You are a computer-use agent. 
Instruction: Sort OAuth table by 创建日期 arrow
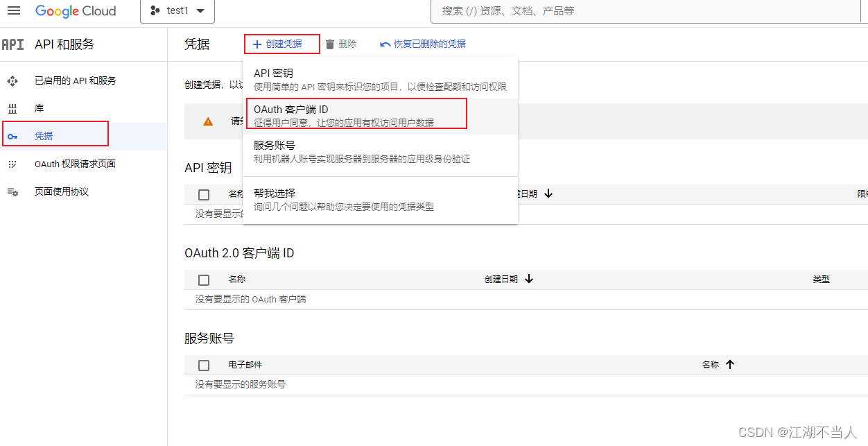[529, 280]
